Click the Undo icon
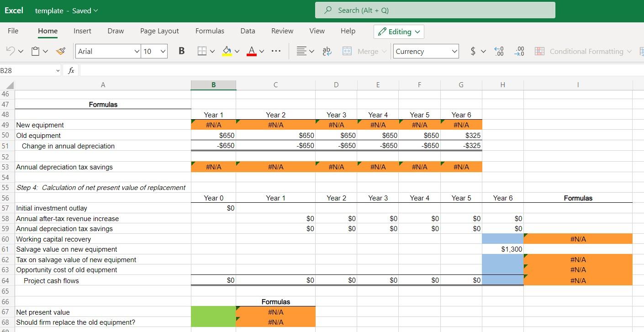This screenshot has height=332, width=644. (11, 51)
